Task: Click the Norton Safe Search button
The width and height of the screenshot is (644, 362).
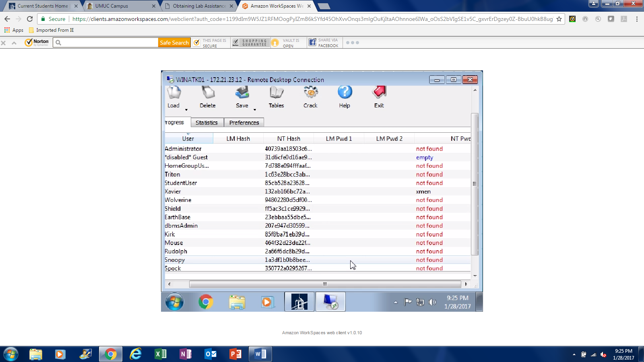Action: coord(174,43)
